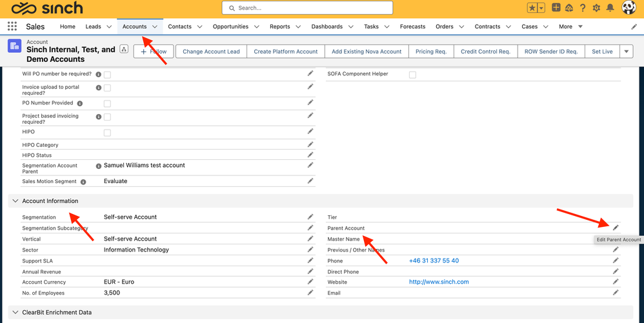The image size is (644, 323).
Task: Toggle Will PO number be required checkbox
Action: [107, 75]
